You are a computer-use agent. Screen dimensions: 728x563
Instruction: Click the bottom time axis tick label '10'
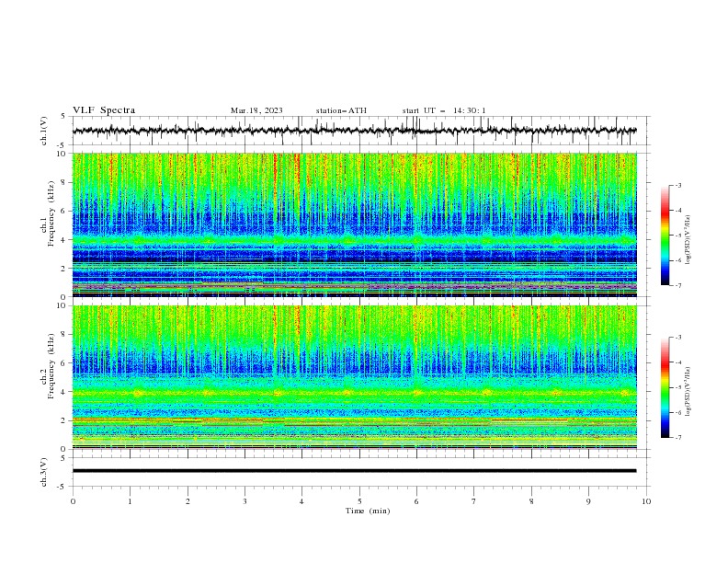point(646,501)
